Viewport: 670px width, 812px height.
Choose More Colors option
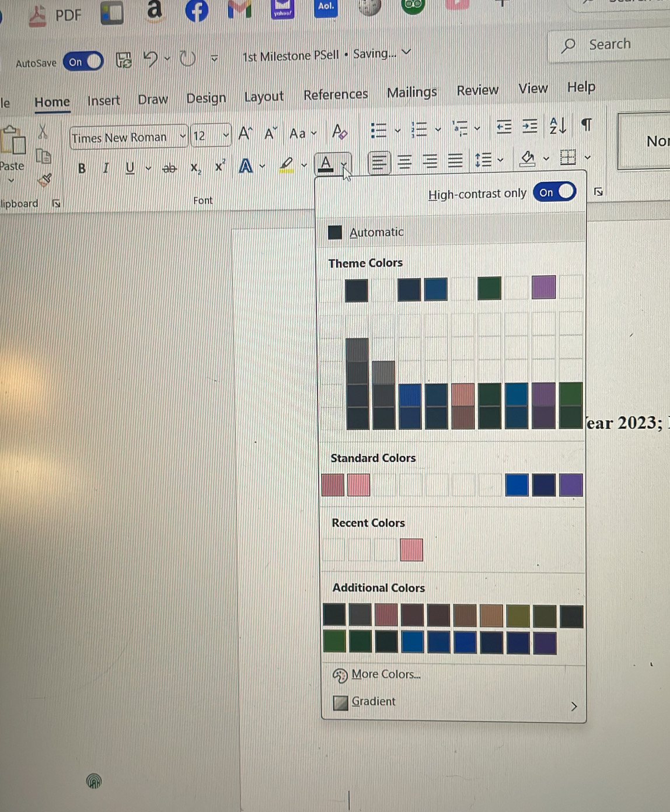(x=385, y=674)
